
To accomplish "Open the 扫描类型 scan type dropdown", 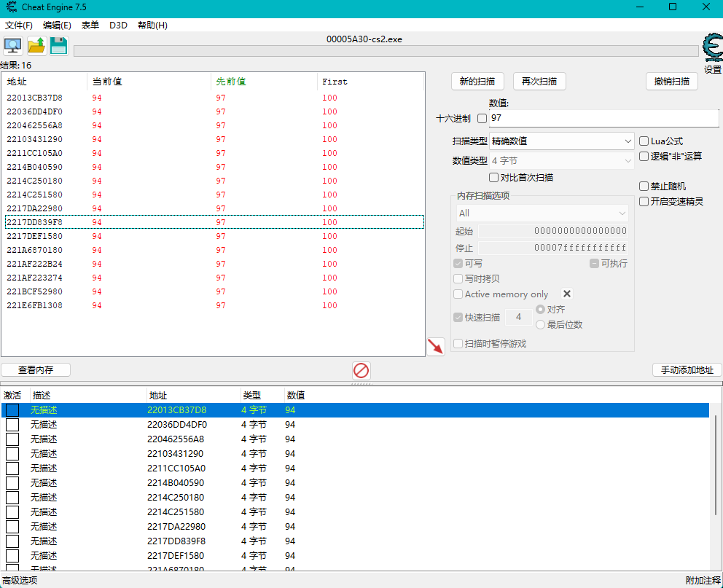I will click(x=562, y=141).
